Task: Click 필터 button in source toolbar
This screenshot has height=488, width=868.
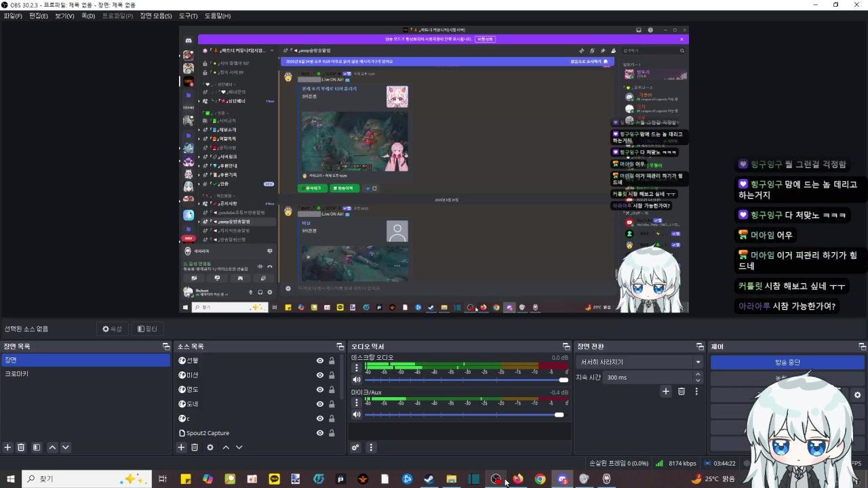Action: click(147, 329)
